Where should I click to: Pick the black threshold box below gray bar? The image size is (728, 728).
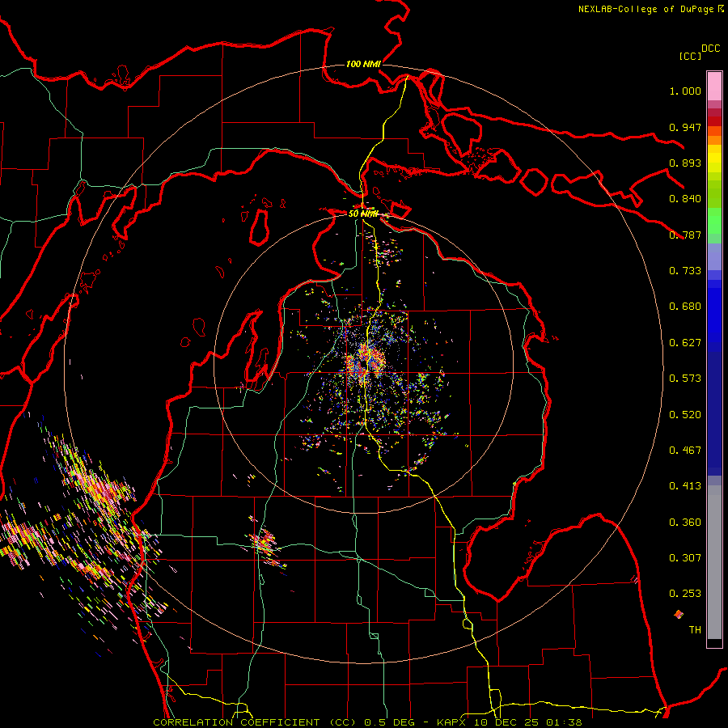(x=714, y=643)
